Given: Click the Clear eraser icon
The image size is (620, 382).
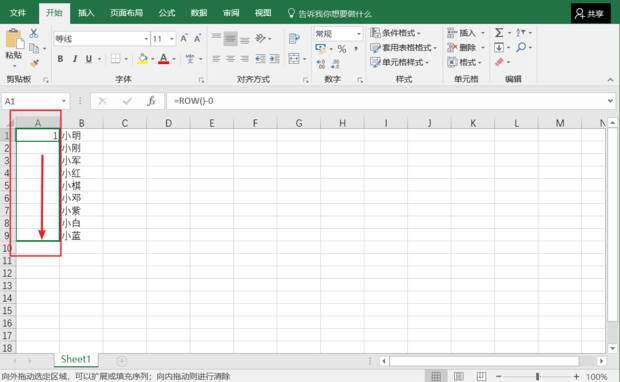Looking at the screenshot, I should point(499,62).
